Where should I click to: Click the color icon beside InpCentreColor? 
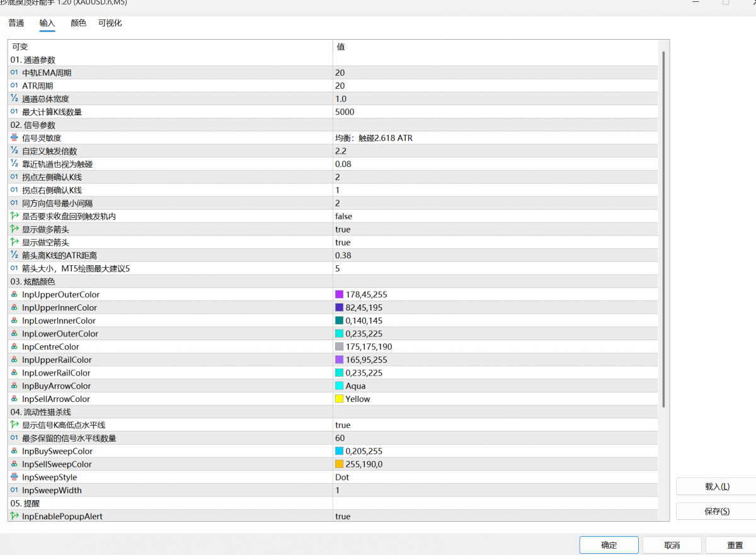tap(14, 346)
